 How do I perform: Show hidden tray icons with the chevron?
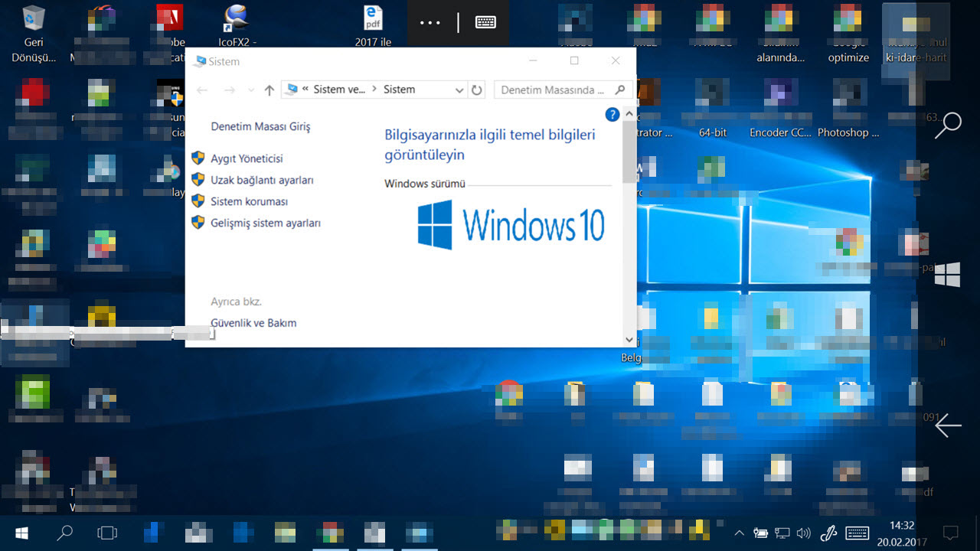click(x=739, y=533)
